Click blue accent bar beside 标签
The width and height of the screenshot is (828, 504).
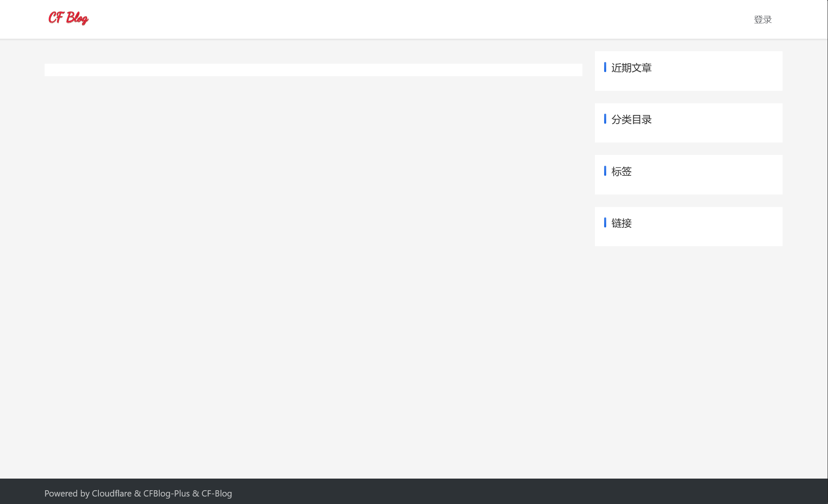605,171
